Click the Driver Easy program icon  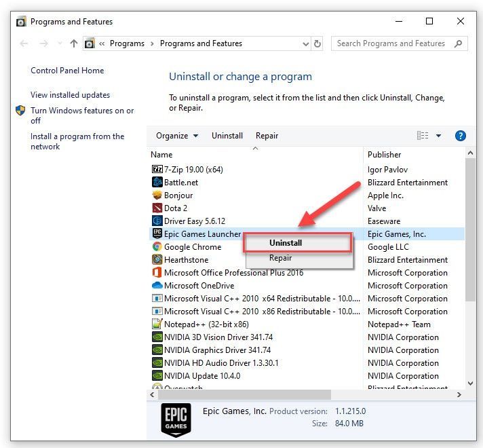tap(157, 221)
